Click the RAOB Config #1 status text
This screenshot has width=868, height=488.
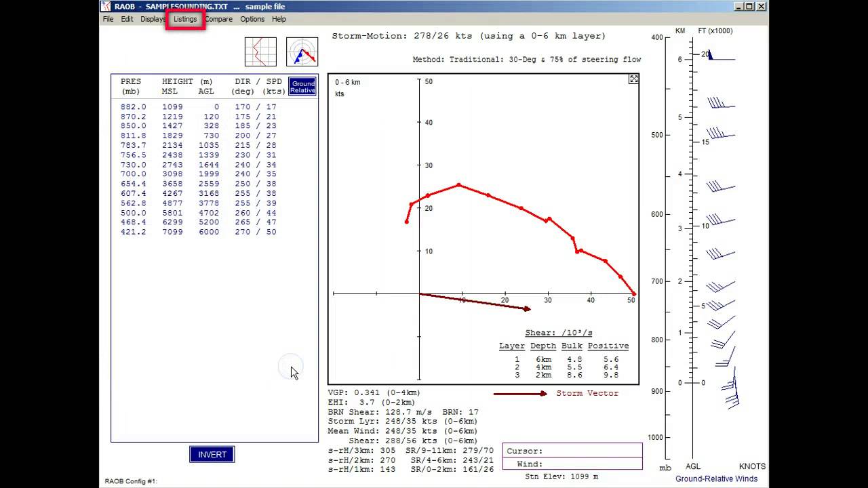click(131, 481)
